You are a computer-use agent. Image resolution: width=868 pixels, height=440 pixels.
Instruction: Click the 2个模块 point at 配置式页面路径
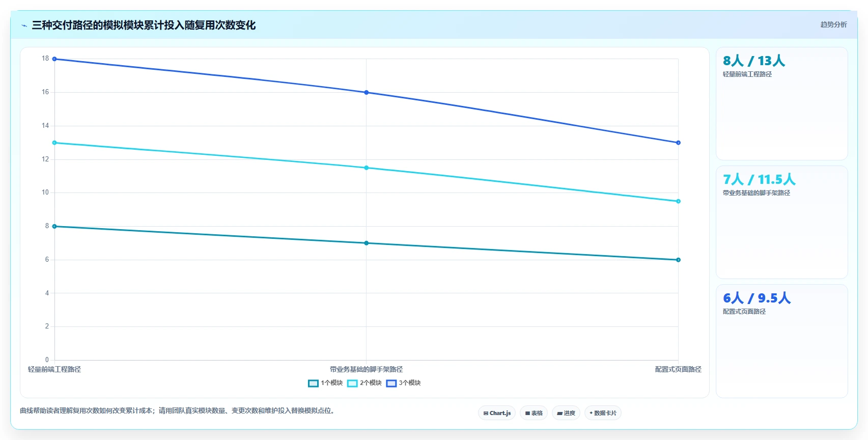(678, 201)
